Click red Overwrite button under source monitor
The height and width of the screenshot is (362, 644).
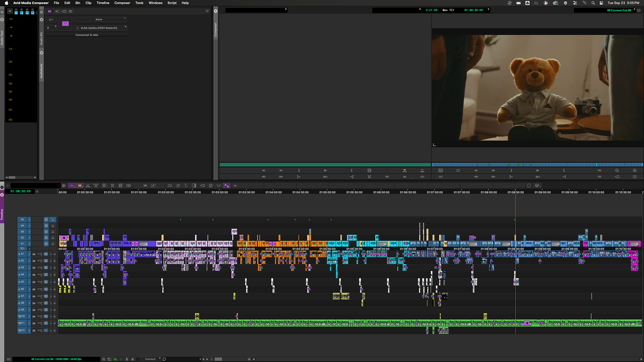(422, 170)
